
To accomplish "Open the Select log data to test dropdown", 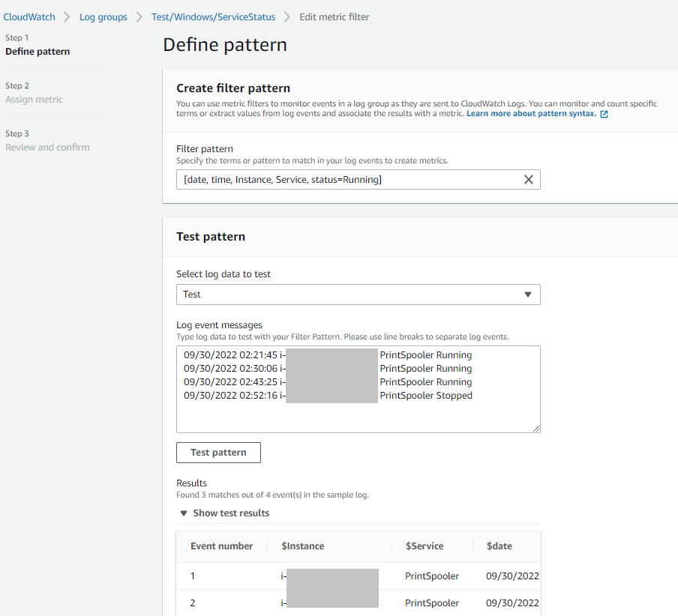I will (358, 294).
